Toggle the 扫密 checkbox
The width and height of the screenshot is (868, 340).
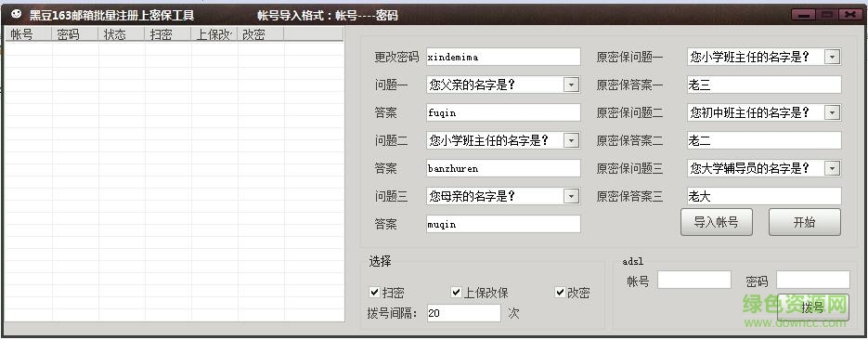click(375, 293)
